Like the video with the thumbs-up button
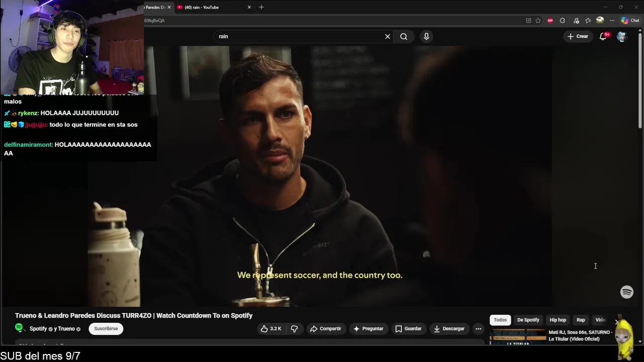The width and height of the screenshot is (644, 362). 271,329
